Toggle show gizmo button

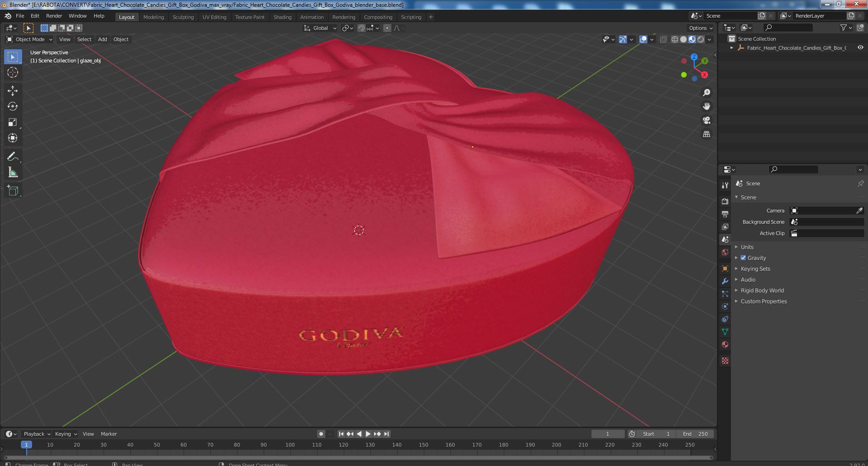(622, 39)
